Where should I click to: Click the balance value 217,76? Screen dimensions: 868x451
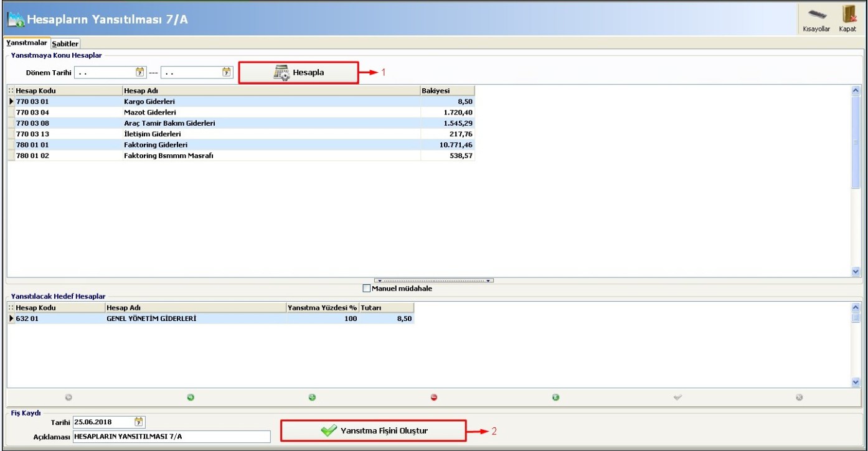[x=461, y=134]
